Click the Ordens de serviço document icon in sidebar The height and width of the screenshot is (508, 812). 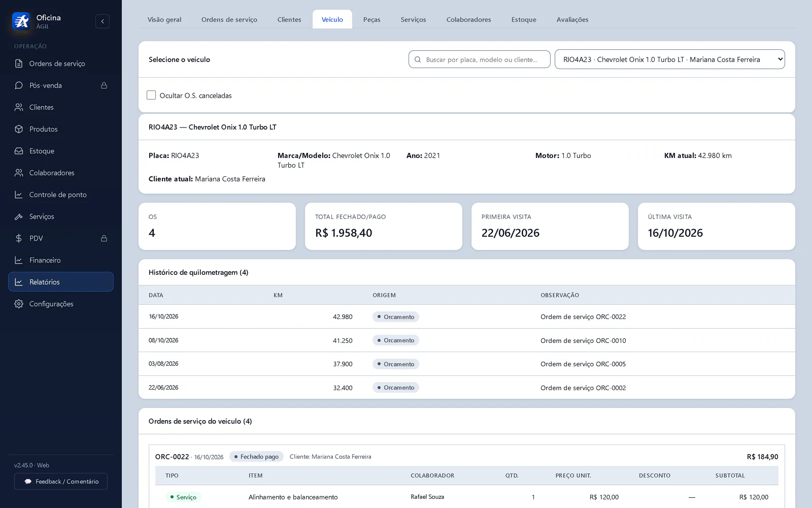(x=19, y=63)
